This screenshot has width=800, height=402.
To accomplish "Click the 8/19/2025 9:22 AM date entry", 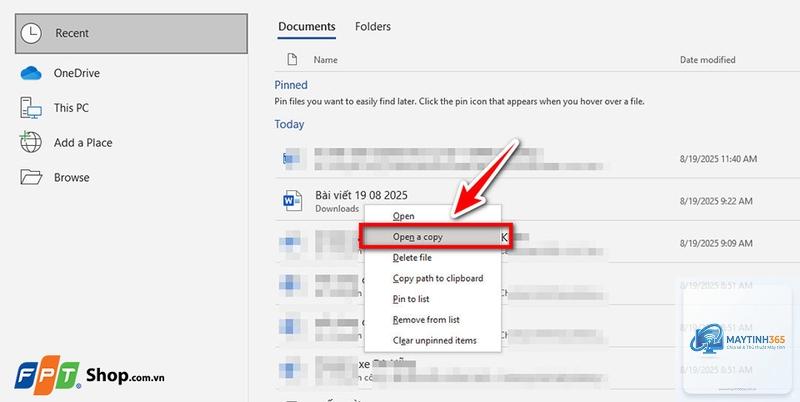I will (716, 202).
